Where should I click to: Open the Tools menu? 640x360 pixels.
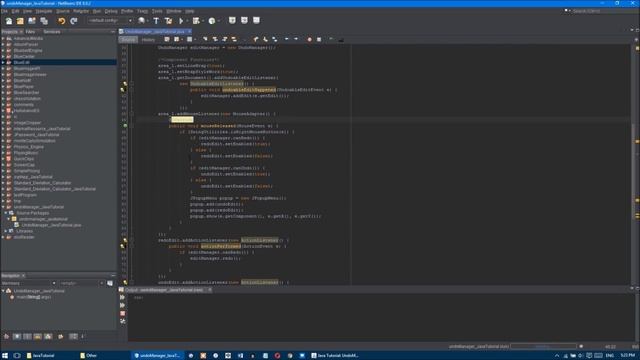tap(157, 11)
